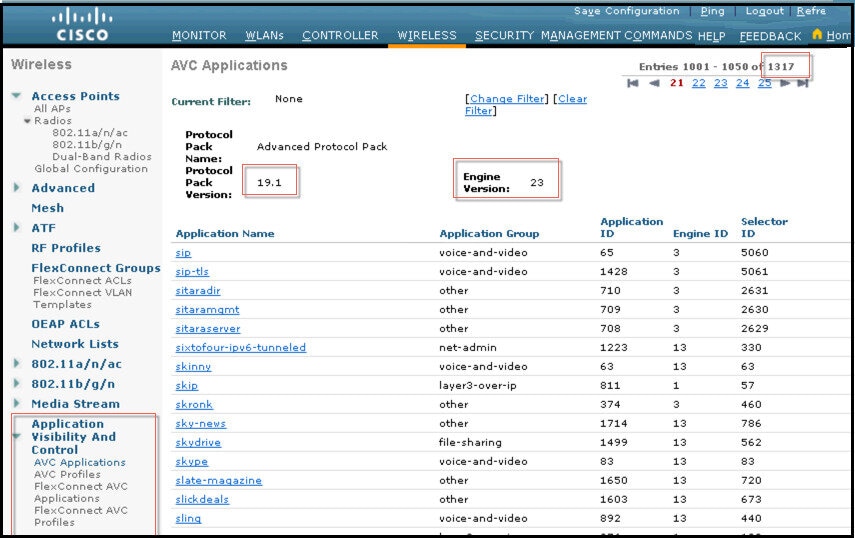Collapse Application Visibility And Control section

pyautogui.click(x=16, y=436)
